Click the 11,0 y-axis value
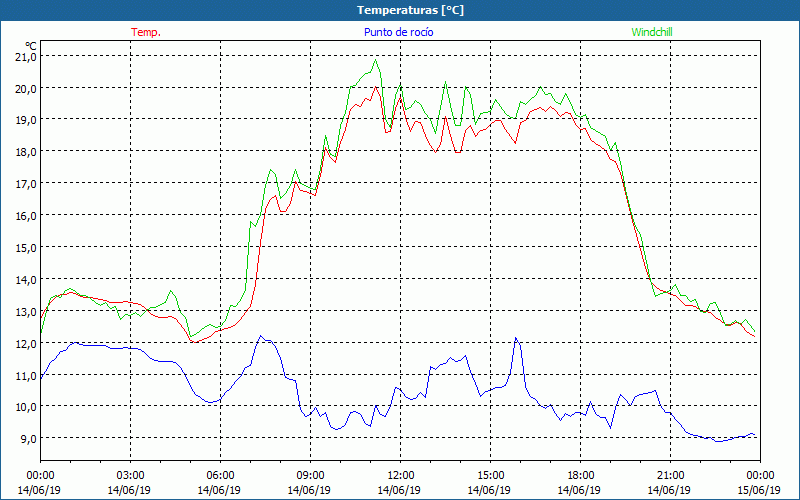 pyautogui.click(x=26, y=376)
